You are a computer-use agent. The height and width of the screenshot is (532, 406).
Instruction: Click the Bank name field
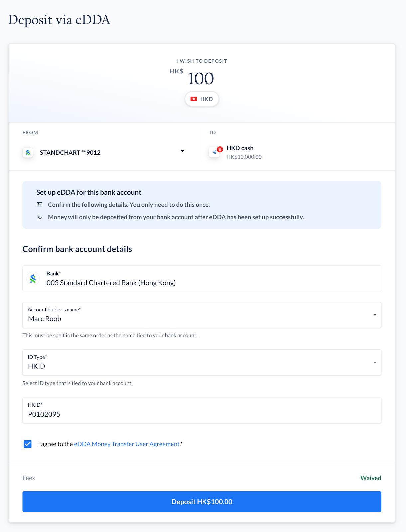[x=202, y=278]
